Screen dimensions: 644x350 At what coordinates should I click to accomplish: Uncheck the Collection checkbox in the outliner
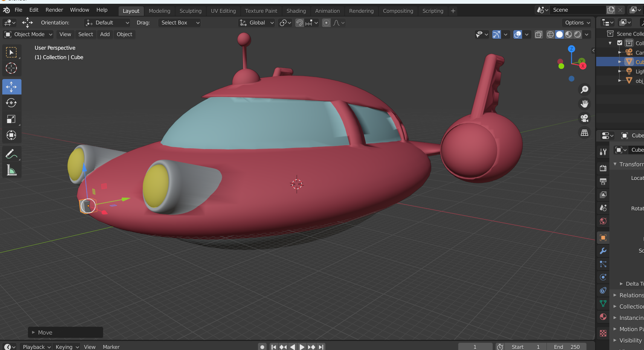click(620, 43)
